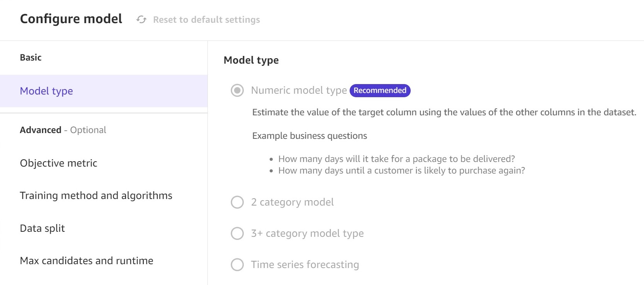This screenshot has height=285, width=644.
Task: Click the Model type panel heading
Action: tap(251, 60)
